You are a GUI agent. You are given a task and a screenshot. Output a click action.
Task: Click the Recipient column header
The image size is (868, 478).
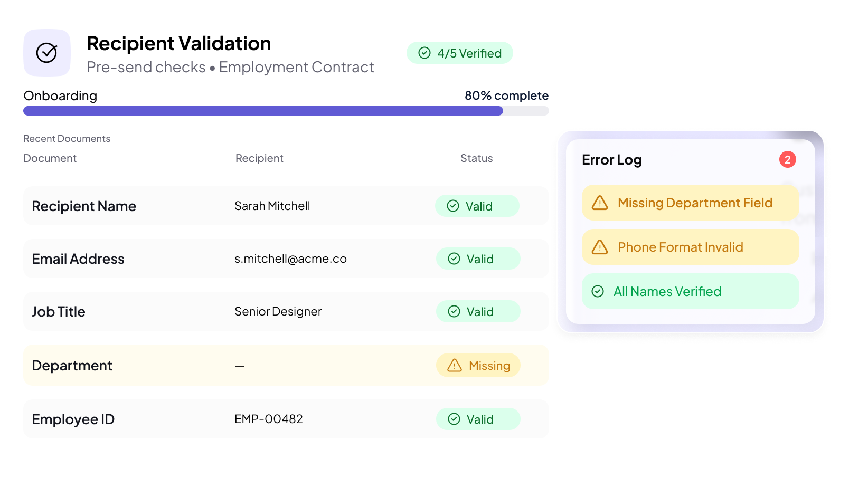pyautogui.click(x=259, y=158)
